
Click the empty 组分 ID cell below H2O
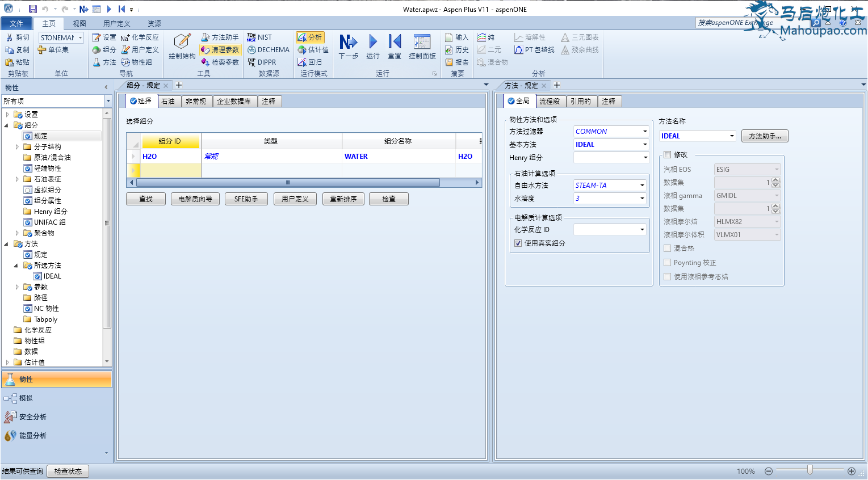pyautogui.click(x=170, y=170)
